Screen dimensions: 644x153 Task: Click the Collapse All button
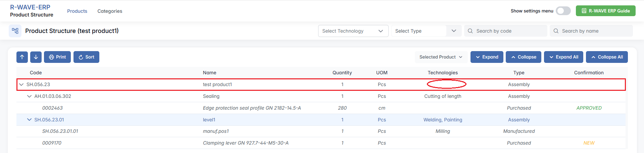606,57
